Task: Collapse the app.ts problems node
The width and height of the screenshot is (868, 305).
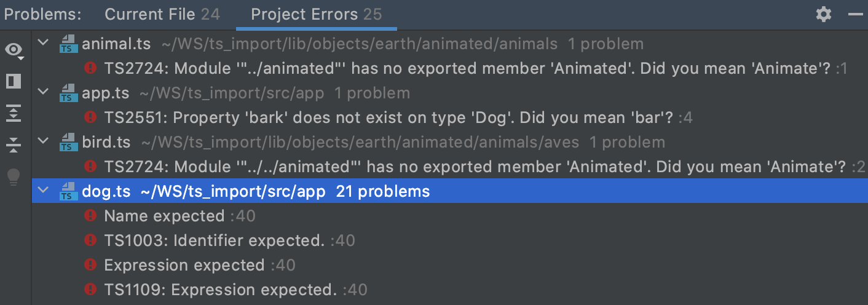Action: pos(43,93)
